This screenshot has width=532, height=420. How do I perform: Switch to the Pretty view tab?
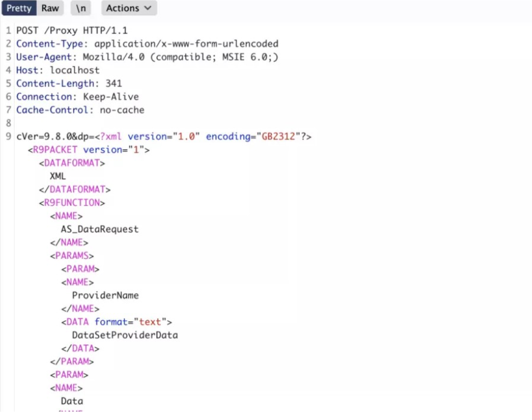point(19,8)
